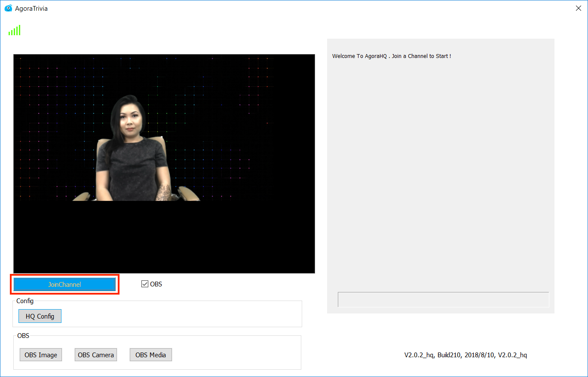Click the OBS group box label
The image size is (588, 377).
[23, 335]
